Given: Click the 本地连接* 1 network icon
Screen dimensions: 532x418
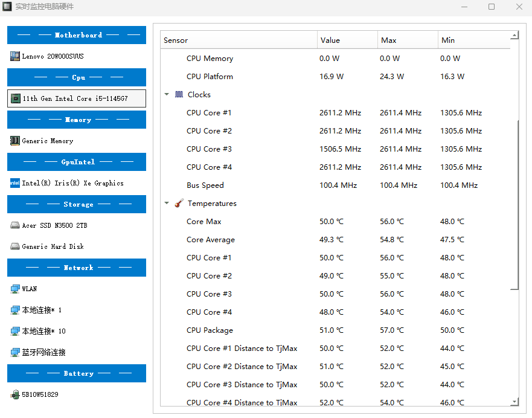Looking at the screenshot, I should pyautogui.click(x=15, y=310).
